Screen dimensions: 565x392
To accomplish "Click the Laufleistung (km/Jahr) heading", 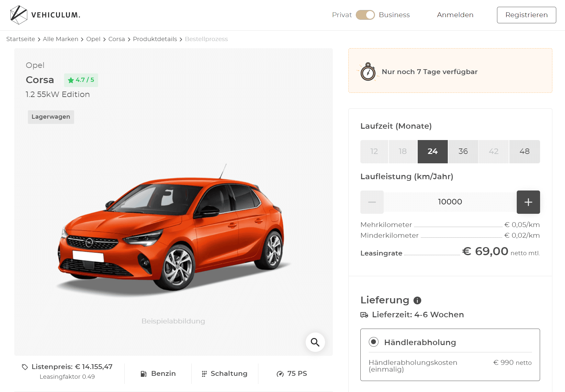I will click(x=407, y=177).
